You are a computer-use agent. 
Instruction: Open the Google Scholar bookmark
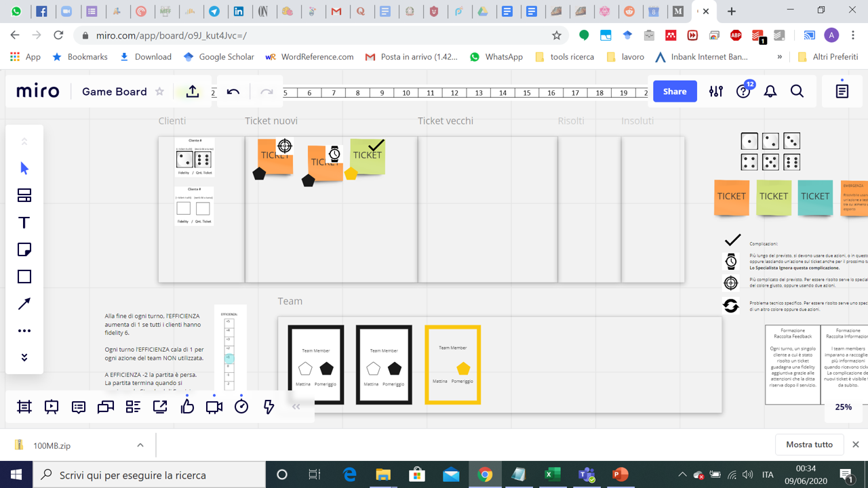click(x=219, y=57)
